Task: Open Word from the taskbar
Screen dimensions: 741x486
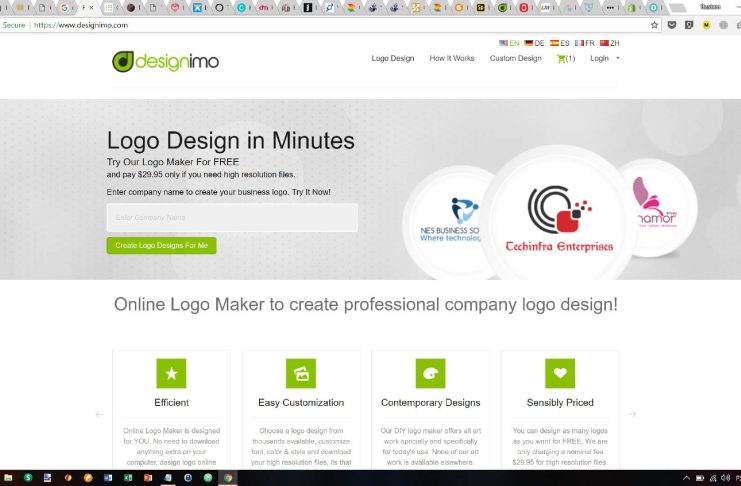Action: (x=108, y=478)
